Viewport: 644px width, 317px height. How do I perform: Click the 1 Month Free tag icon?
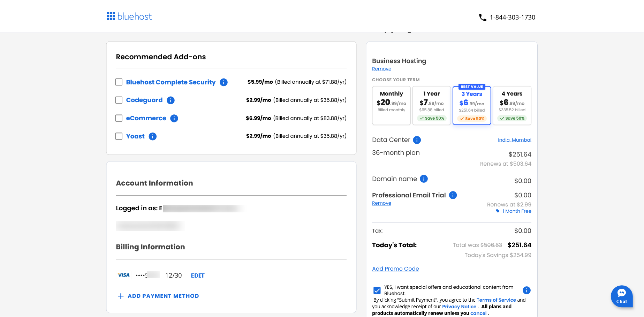[x=498, y=211]
